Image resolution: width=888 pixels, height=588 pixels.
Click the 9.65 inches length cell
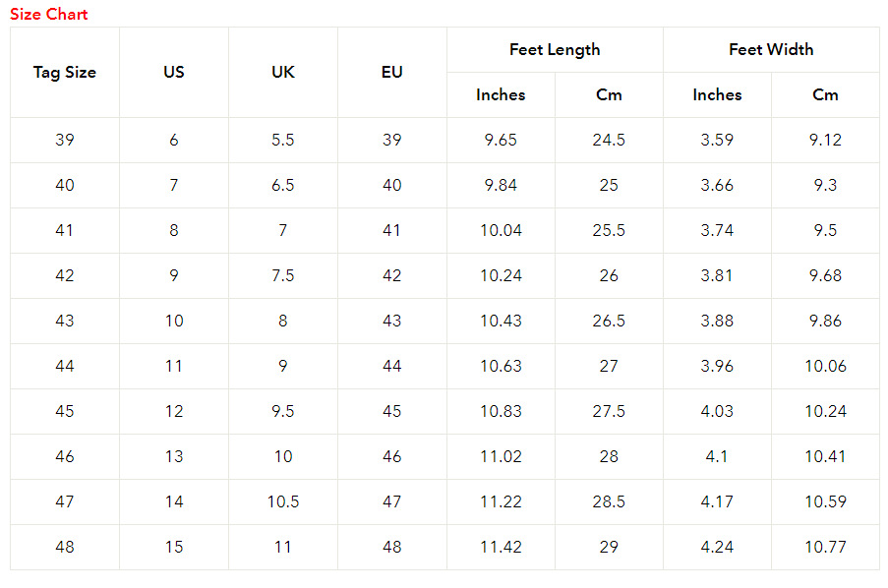point(501,140)
